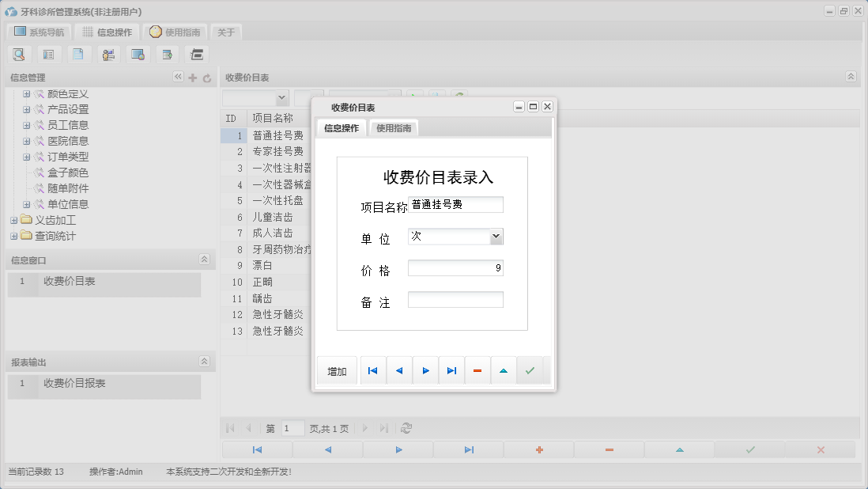Open the 单位 dropdown showing 次
This screenshot has height=489, width=868.
tap(496, 236)
